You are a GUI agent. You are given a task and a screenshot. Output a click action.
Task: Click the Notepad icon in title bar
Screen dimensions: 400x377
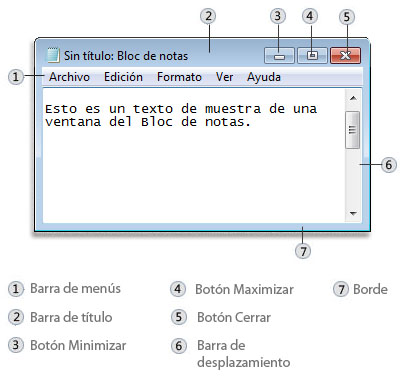pos(53,55)
